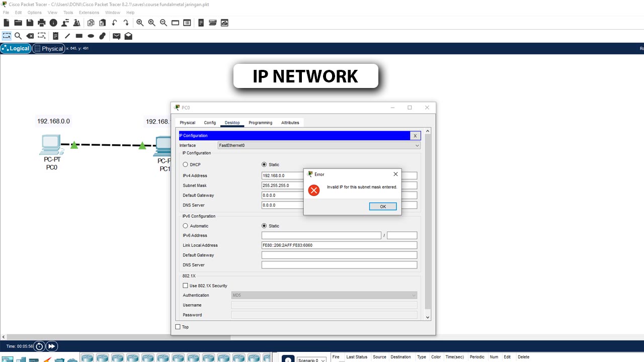Click the Link Local Address field
The width and height of the screenshot is (644, 362).
(x=339, y=245)
